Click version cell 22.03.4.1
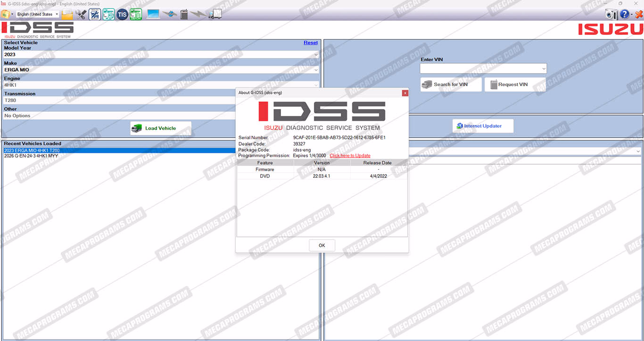The image size is (644, 341). pos(322,176)
